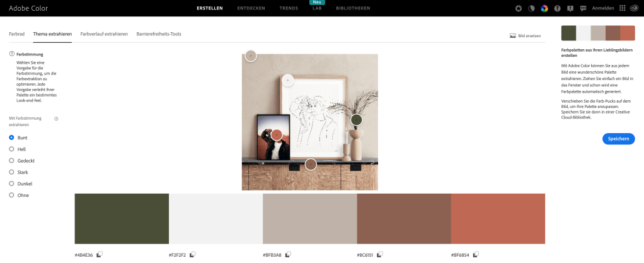This screenshot has width=644, height=263.
Task: Copy hex code #F2F2F2 icon
Action: [193, 255]
